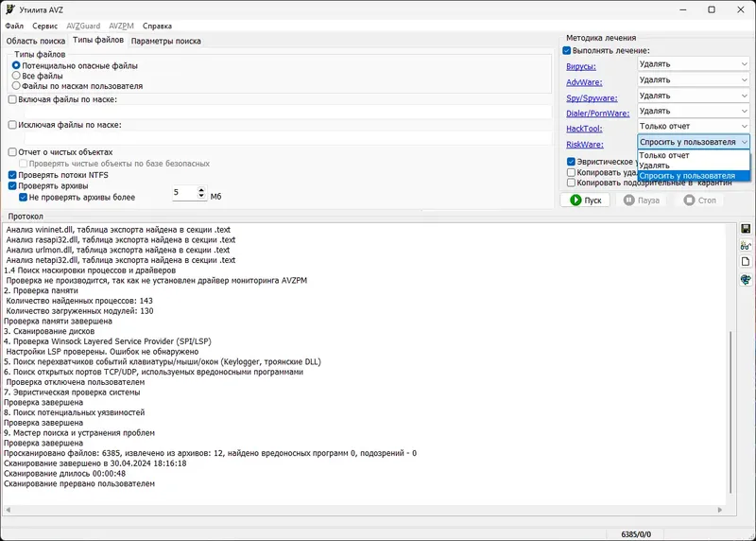Open the RiskWare link
Screen dimensions: 756x541
584,145
